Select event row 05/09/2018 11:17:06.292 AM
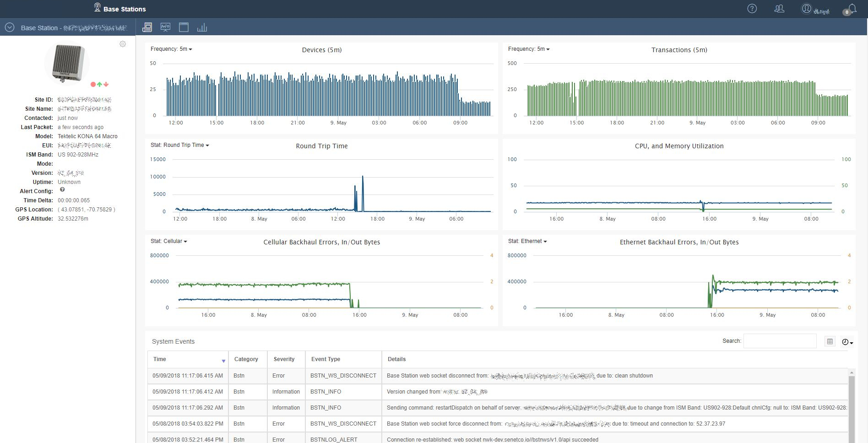The image size is (868, 443). tap(498, 408)
